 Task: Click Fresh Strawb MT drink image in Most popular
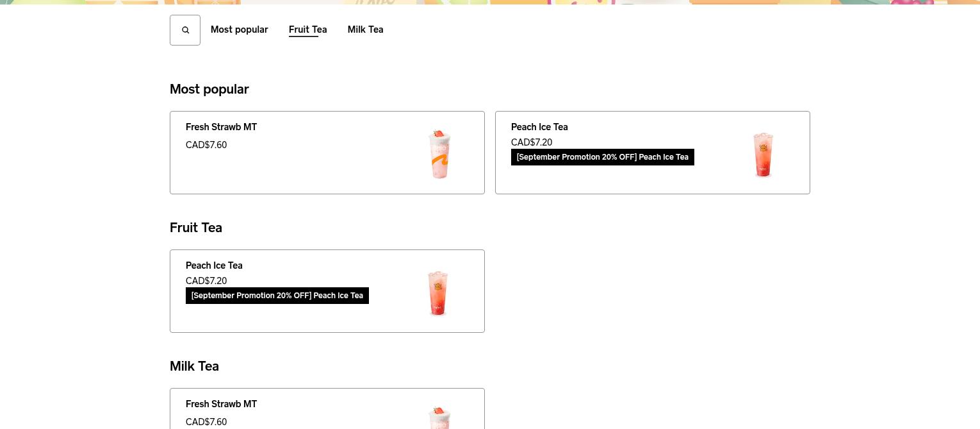439,153
